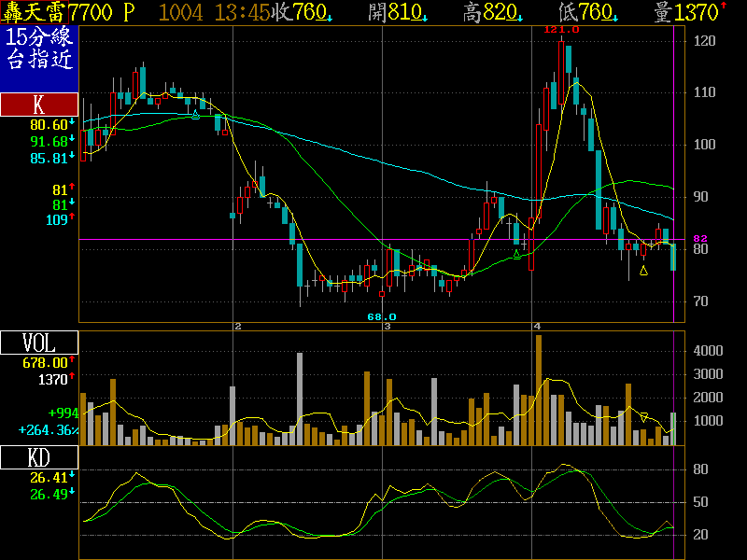Click the yellow triangle in the volume panel
The image size is (747, 560).
click(x=644, y=416)
